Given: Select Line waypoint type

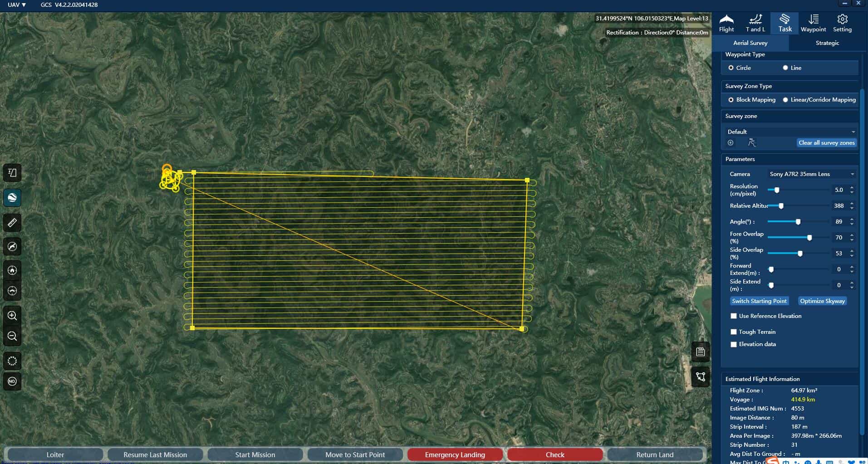Looking at the screenshot, I should [x=785, y=68].
